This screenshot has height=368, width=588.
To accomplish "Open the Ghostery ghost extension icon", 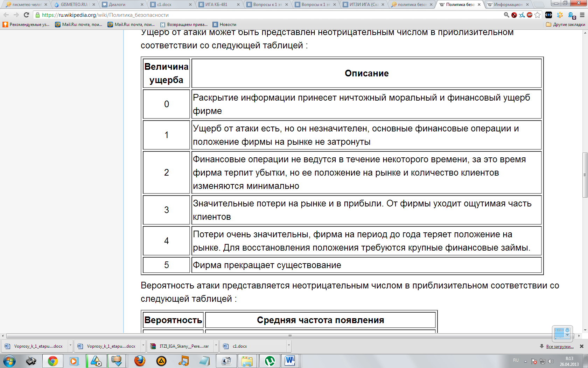I will [572, 15].
